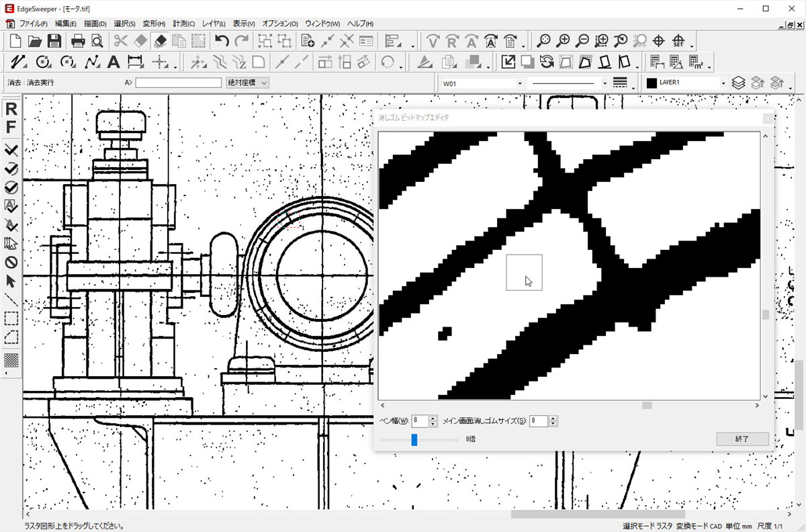Click the A> command input field
The width and height of the screenshot is (806, 532).
[x=179, y=83]
